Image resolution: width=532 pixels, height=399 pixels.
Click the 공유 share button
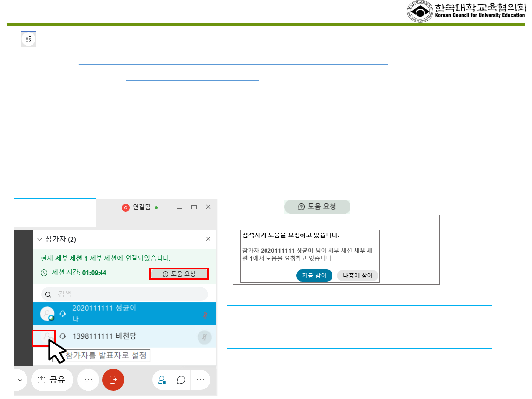(52, 380)
